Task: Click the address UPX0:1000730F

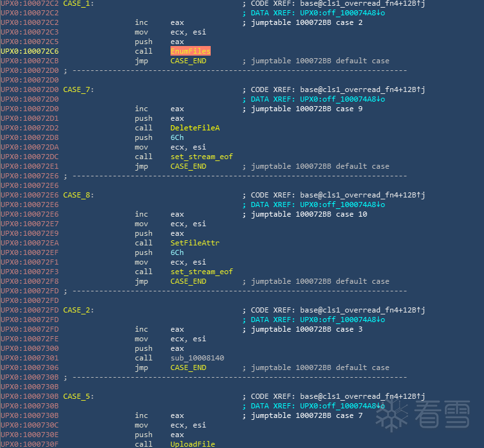Action: click(29, 444)
